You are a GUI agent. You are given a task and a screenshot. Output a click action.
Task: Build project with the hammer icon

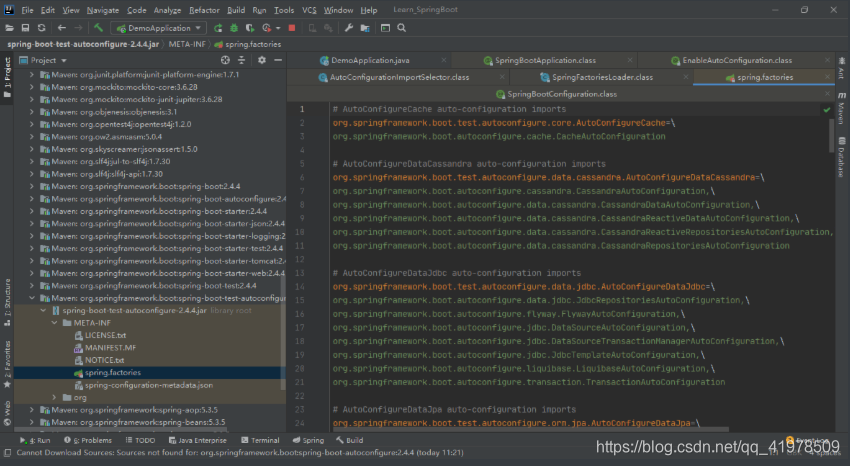(98, 28)
